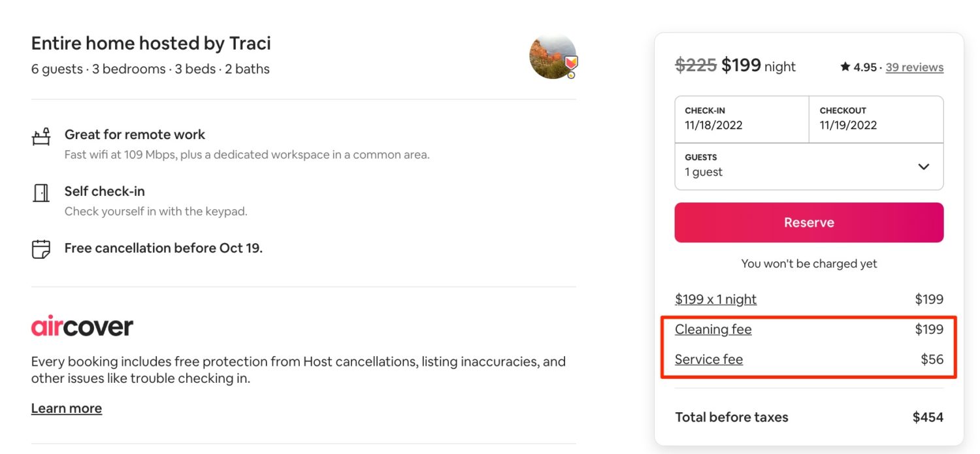980x454 pixels.
Task: Click the self check-in door icon
Action: point(41,193)
